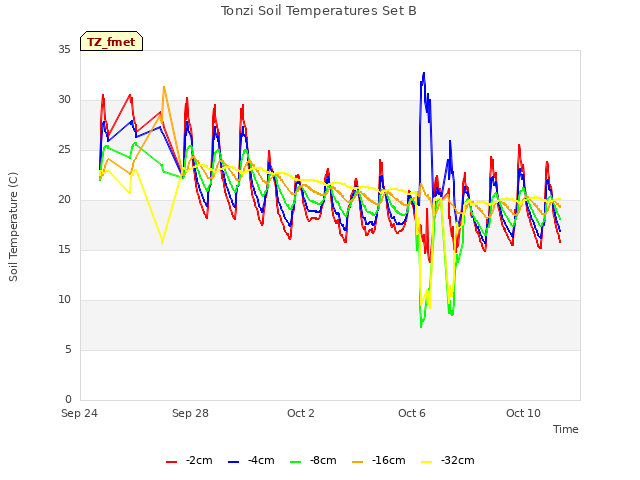Screen dimensions: 640x480
Task: Click the 25 y-axis tick label
Action: pos(64,150)
